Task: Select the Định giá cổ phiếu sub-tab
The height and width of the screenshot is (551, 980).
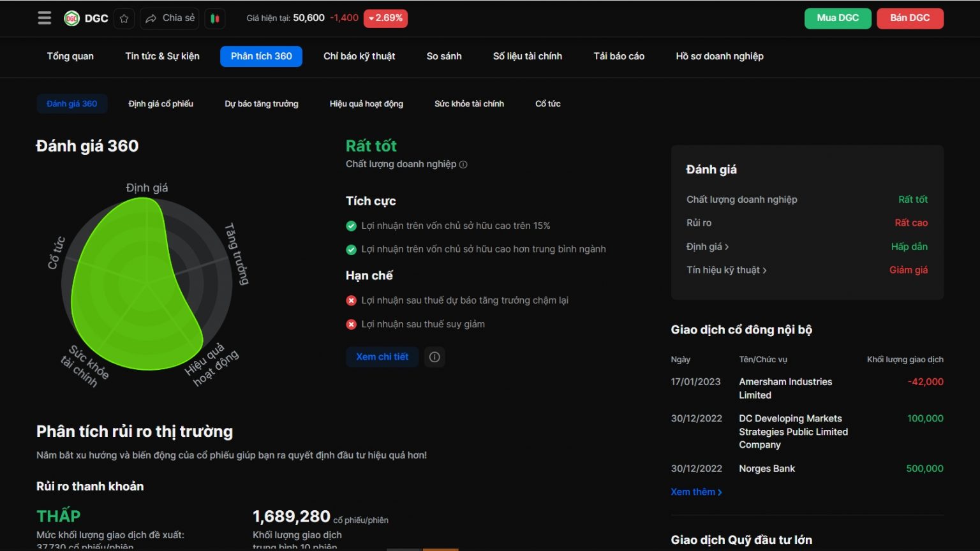Action: [x=161, y=104]
